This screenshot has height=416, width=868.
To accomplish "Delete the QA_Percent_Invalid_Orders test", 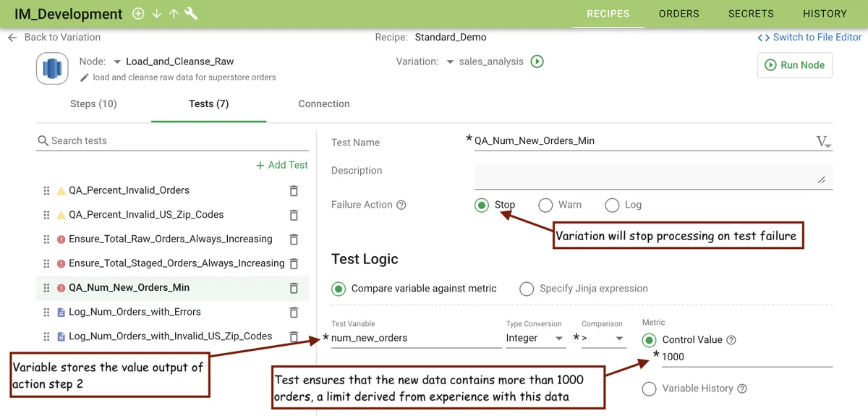I will pos(294,191).
